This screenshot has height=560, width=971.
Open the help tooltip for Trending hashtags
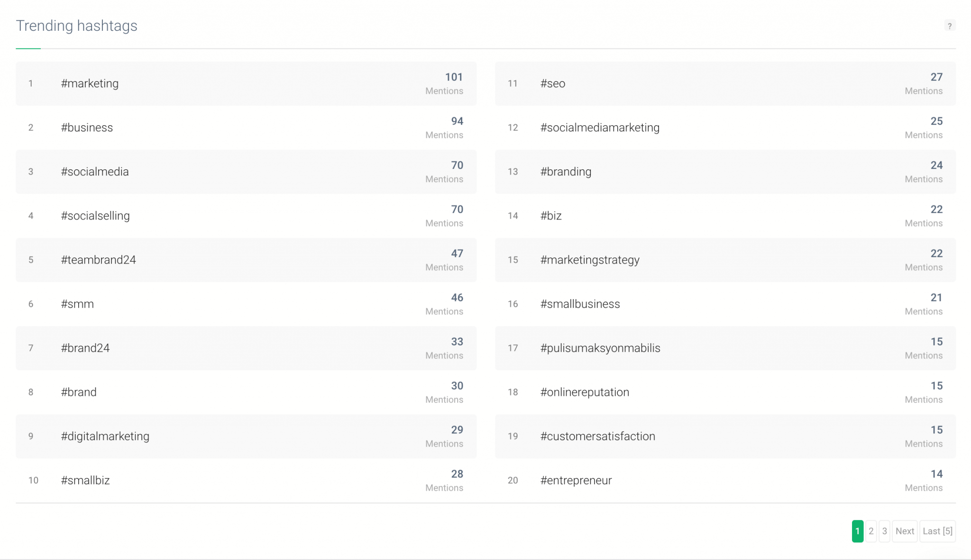click(x=949, y=26)
